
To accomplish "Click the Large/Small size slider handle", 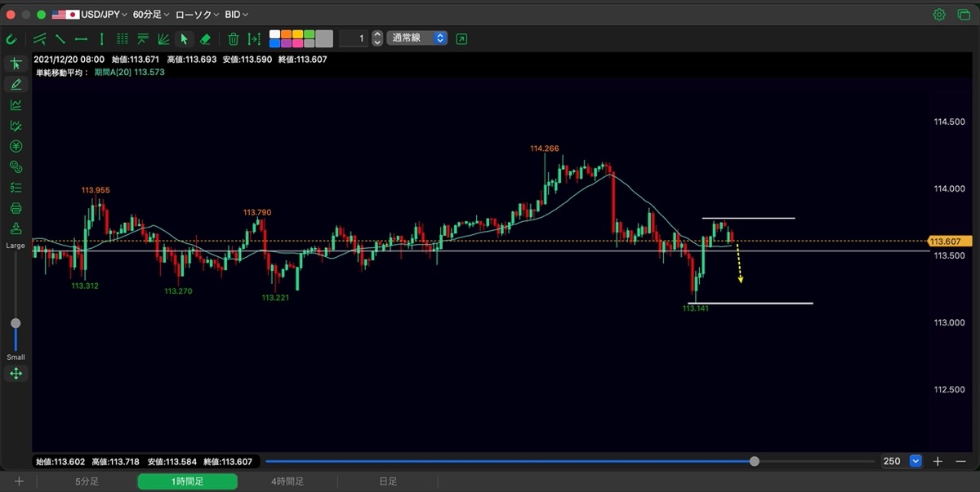I will (x=16, y=323).
